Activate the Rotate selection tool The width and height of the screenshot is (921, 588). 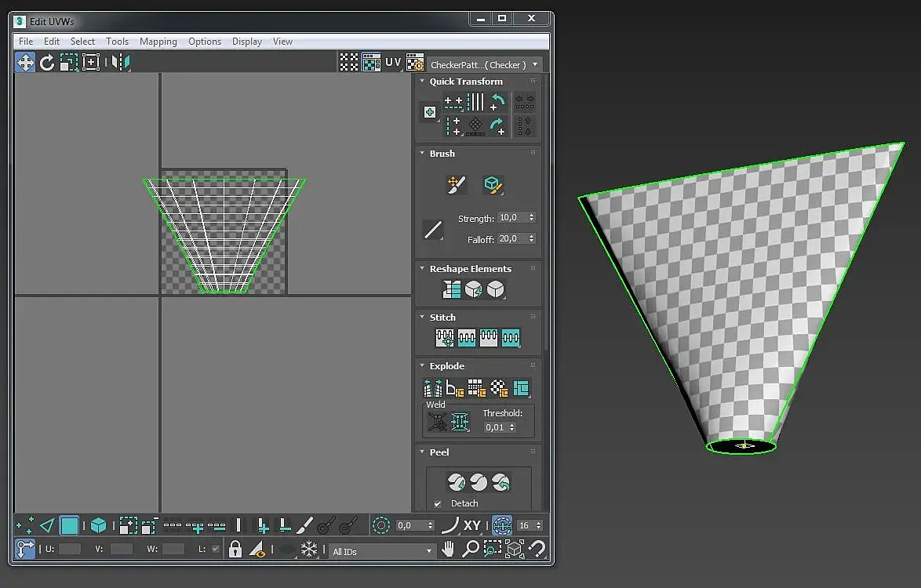pos(47,63)
